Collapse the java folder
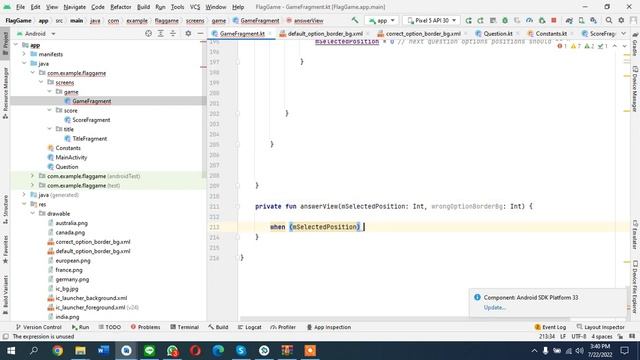Viewport: 640px width, 360px height. pyautogui.click(x=24, y=63)
